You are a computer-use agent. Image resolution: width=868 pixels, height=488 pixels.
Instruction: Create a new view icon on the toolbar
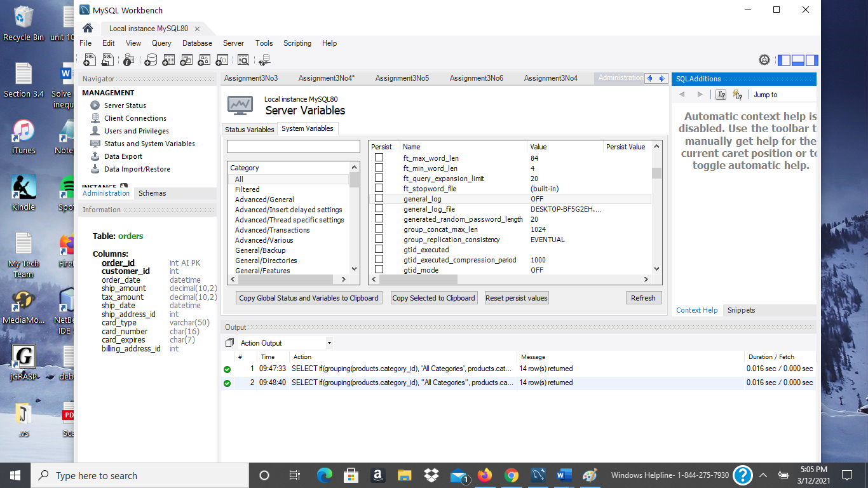click(x=186, y=60)
